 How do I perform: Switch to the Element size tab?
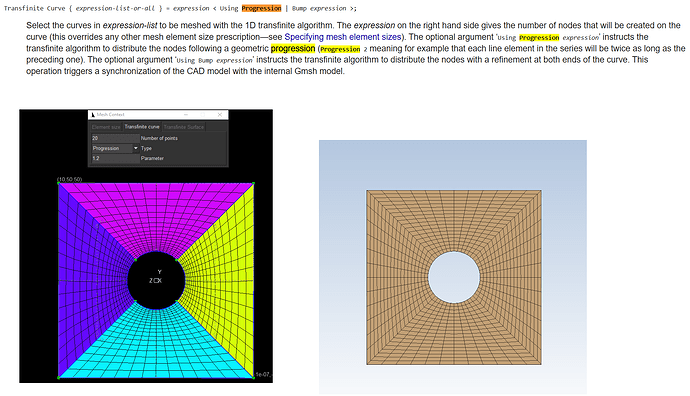click(106, 127)
